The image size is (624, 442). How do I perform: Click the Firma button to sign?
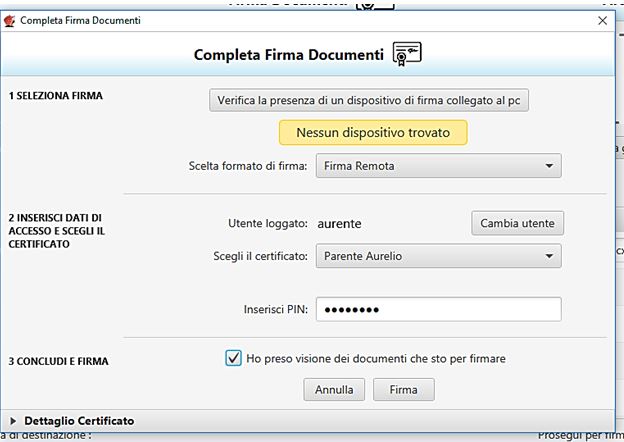[x=403, y=390]
